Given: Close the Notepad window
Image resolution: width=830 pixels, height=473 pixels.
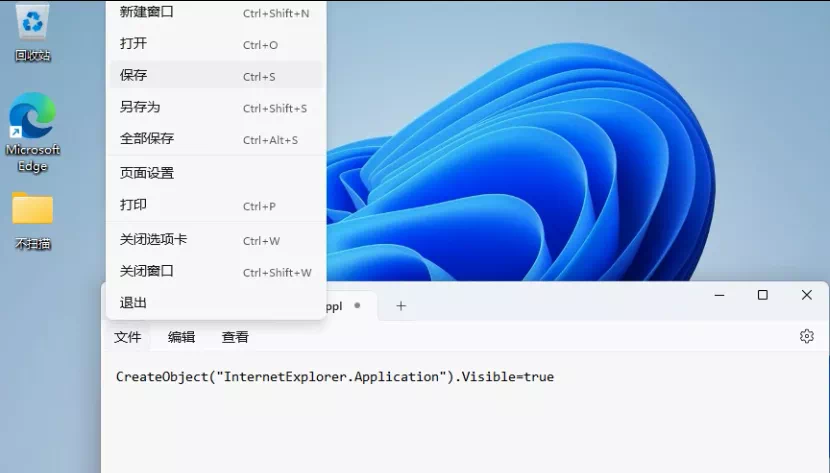Looking at the screenshot, I should tap(806, 295).
